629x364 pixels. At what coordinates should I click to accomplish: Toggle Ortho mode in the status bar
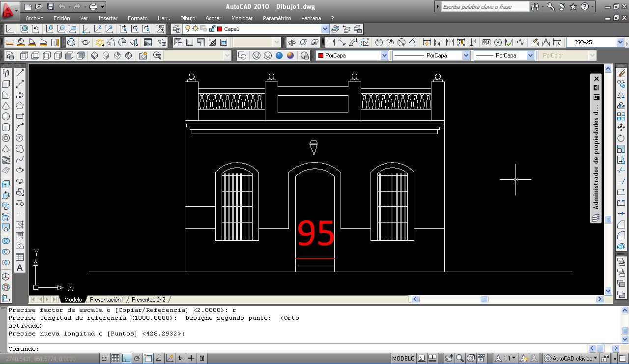[x=125, y=358]
